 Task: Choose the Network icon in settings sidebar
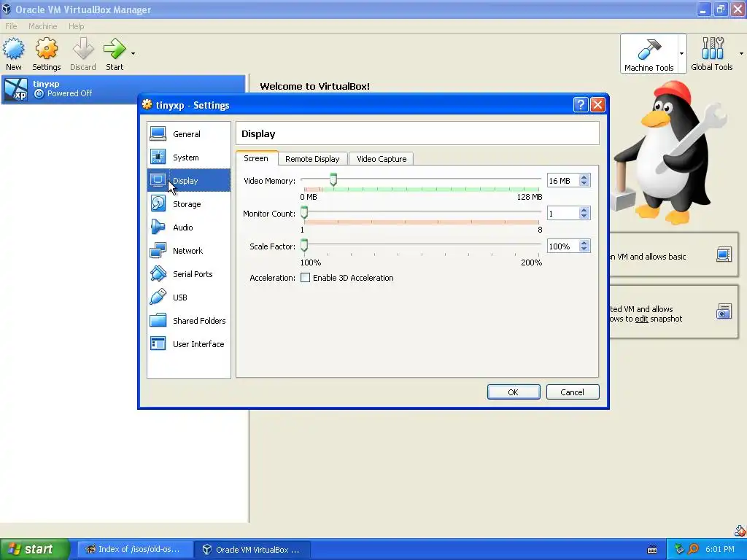158,251
